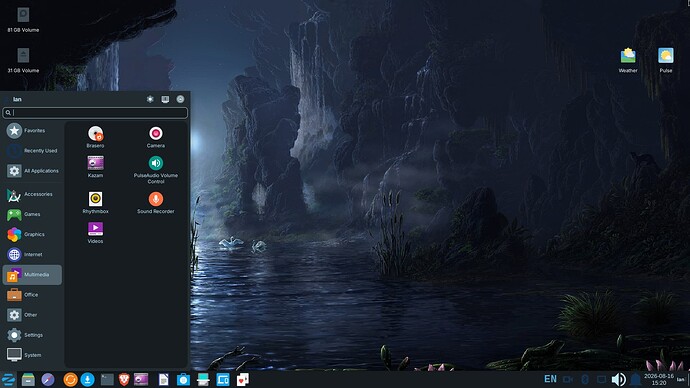Open the blue download manager in taskbar
Viewport: 690px width, 388px height.
pos(87,379)
